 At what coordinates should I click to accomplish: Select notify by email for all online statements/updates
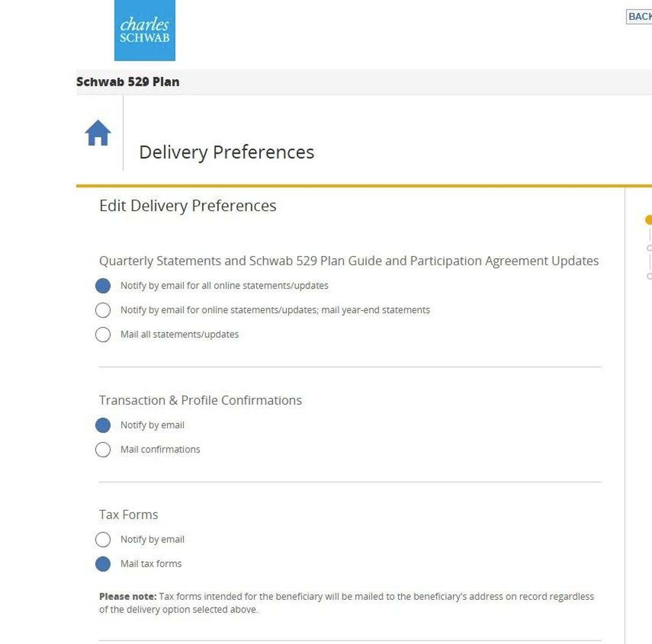coord(103,286)
